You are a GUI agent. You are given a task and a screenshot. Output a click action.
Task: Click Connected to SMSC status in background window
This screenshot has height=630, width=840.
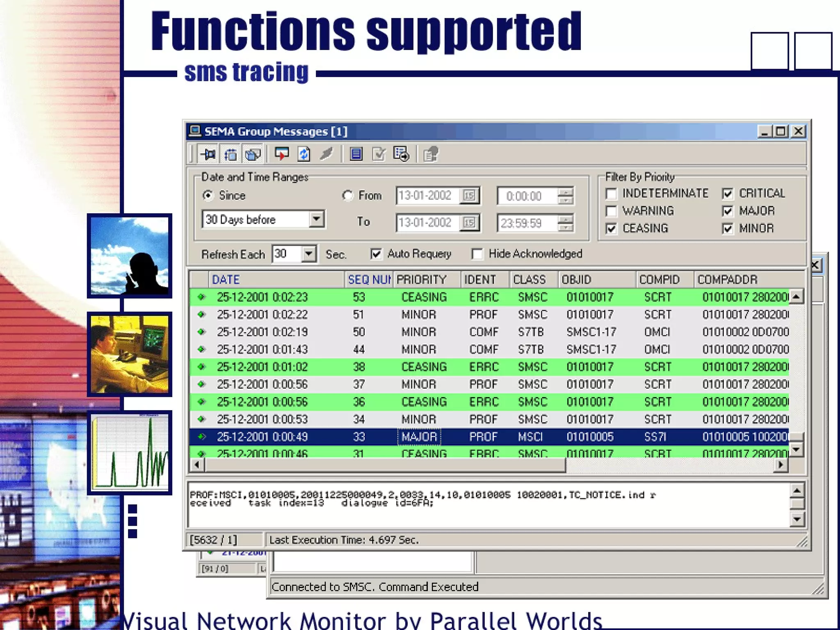(x=374, y=587)
